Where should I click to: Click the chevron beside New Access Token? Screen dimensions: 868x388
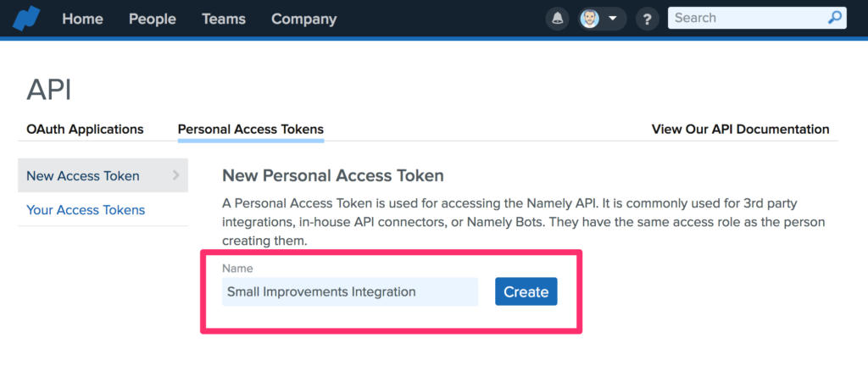[175, 175]
